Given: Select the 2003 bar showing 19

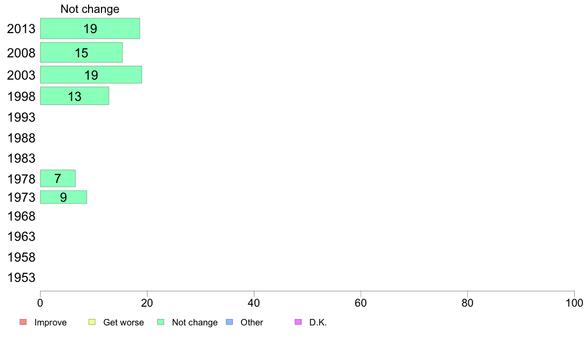Looking at the screenshot, I should [x=91, y=75].
